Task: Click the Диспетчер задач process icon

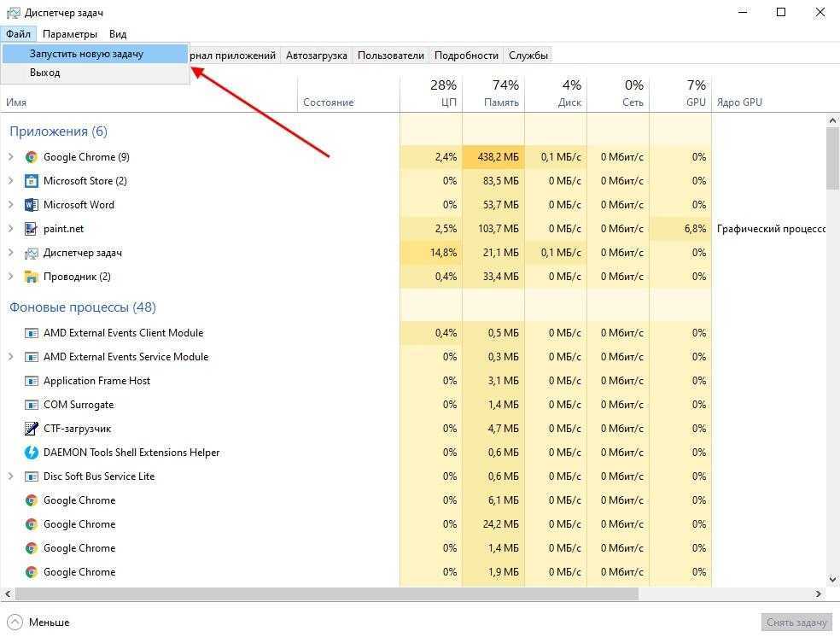Action: pos(31,253)
